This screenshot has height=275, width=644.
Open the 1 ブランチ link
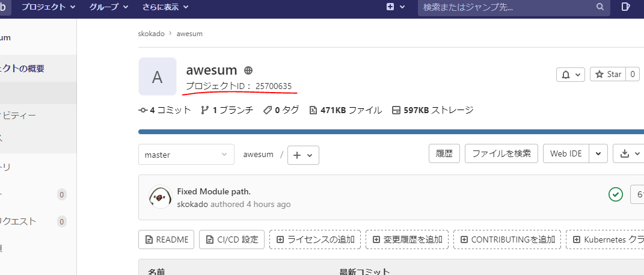(227, 110)
